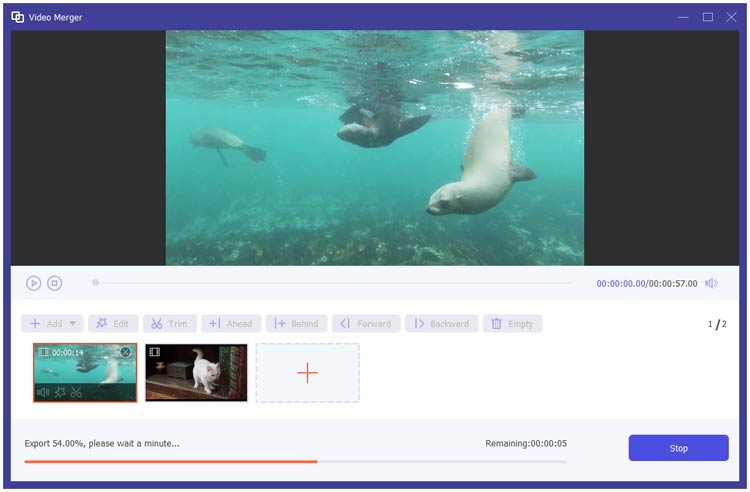Screen dimensions: 750x492
Task: Click the Trim scissors button
Action: 169,324
